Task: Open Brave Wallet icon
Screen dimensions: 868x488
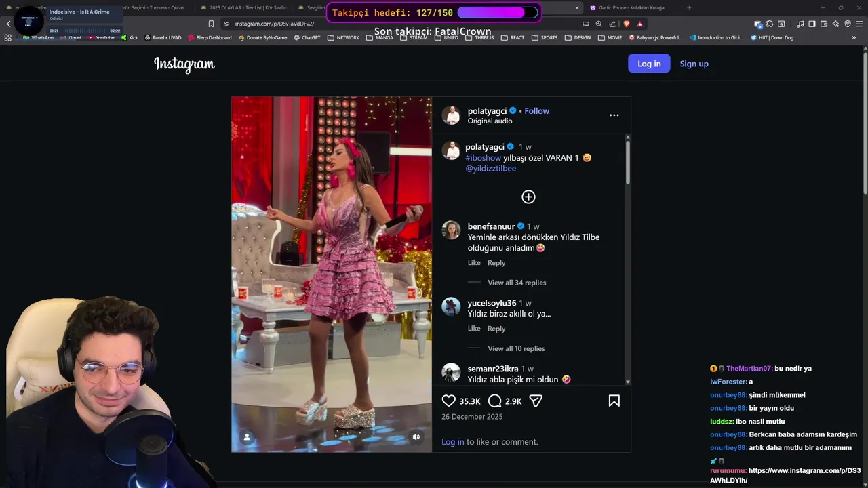Action: 824,24
